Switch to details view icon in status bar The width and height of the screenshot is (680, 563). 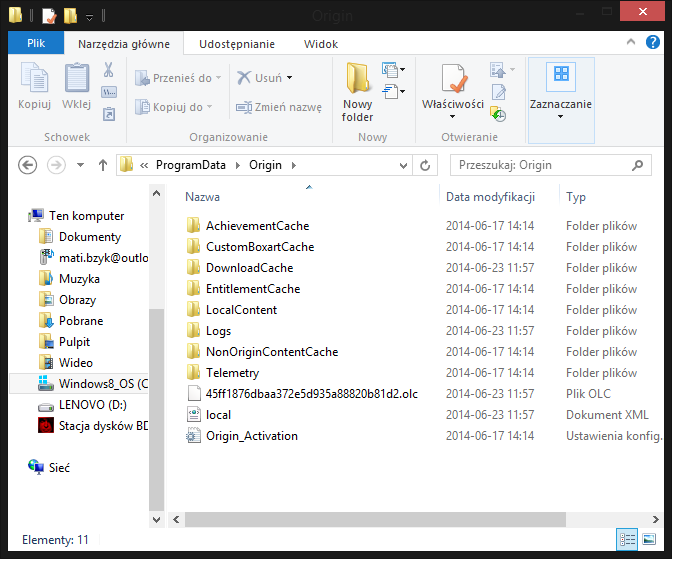[627, 539]
